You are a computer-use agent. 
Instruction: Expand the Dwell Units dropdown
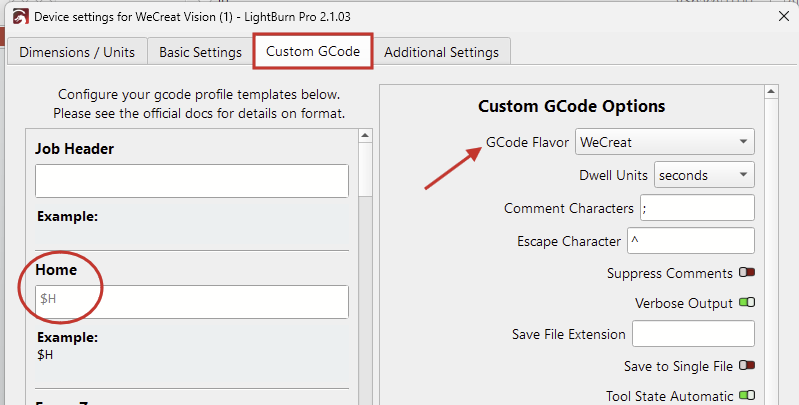[x=704, y=175]
